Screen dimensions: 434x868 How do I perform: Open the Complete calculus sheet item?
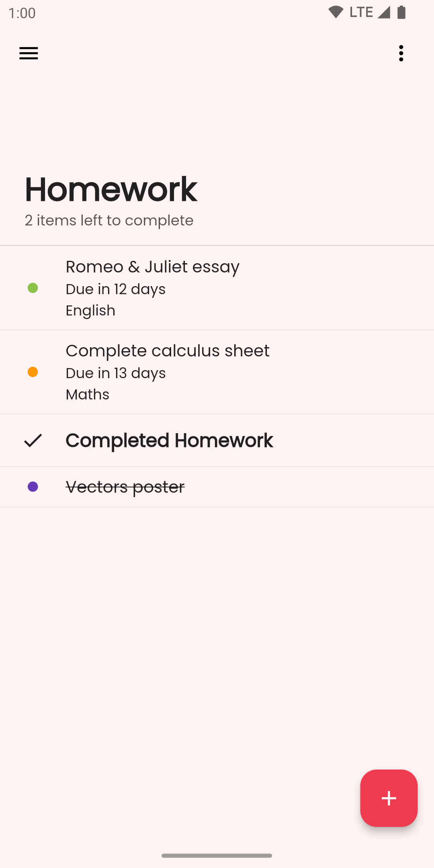click(168, 351)
